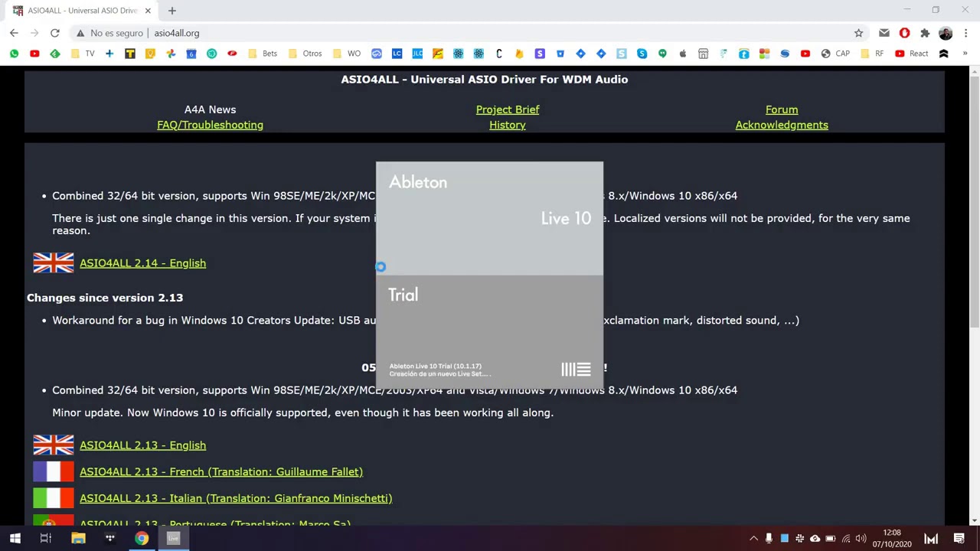Open the Chrome three-dot menu
The image size is (980, 551).
pyautogui.click(x=965, y=33)
